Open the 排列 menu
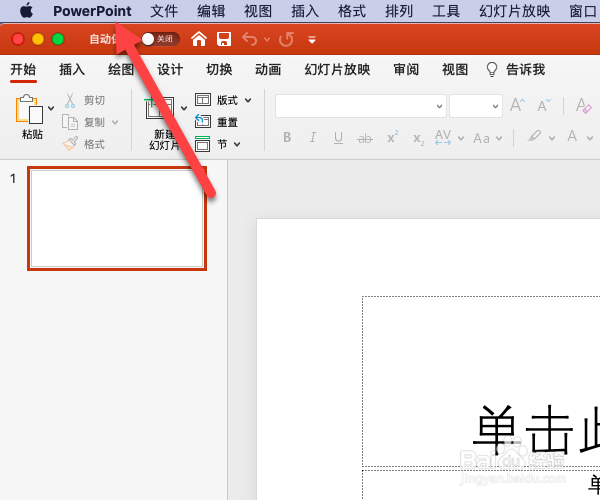The image size is (600, 500). tap(399, 11)
